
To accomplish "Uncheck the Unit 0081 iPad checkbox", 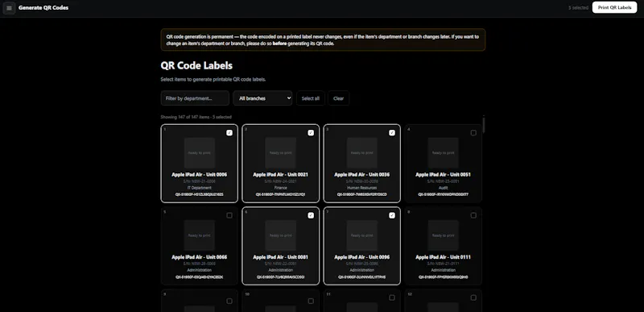I will point(311,215).
